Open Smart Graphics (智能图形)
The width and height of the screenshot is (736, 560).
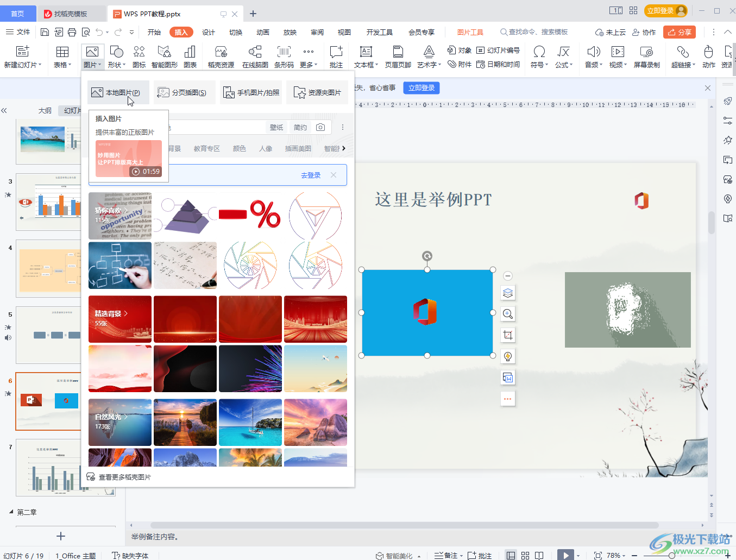pos(164,57)
